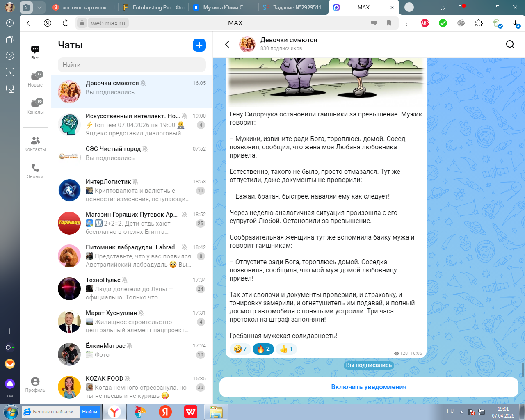Open the СЭС Чистый город chat
525x420 pixels.
(x=132, y=157)
